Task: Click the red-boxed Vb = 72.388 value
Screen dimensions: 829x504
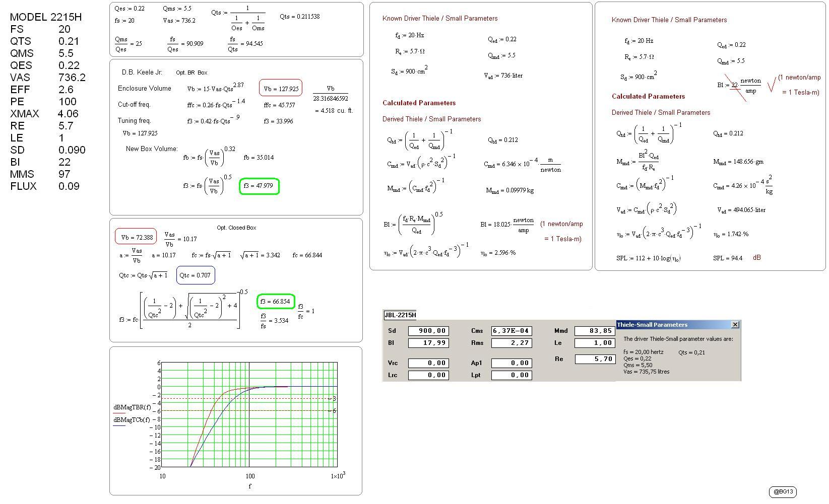Action: point(136,237)
